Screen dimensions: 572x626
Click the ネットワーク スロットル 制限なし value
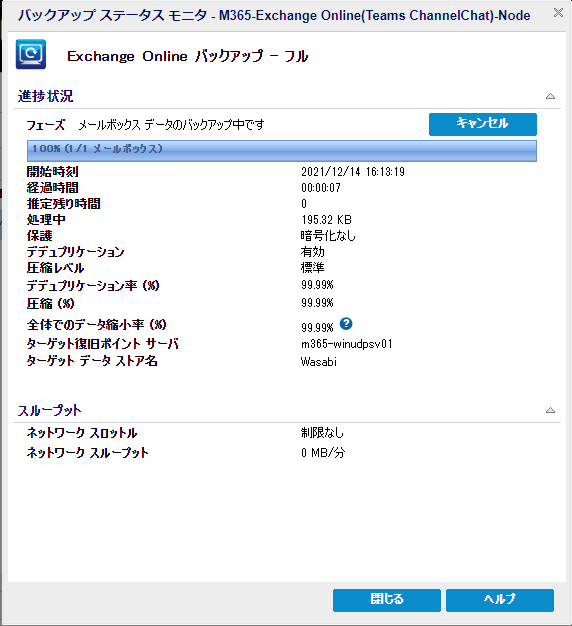[322, 433]
